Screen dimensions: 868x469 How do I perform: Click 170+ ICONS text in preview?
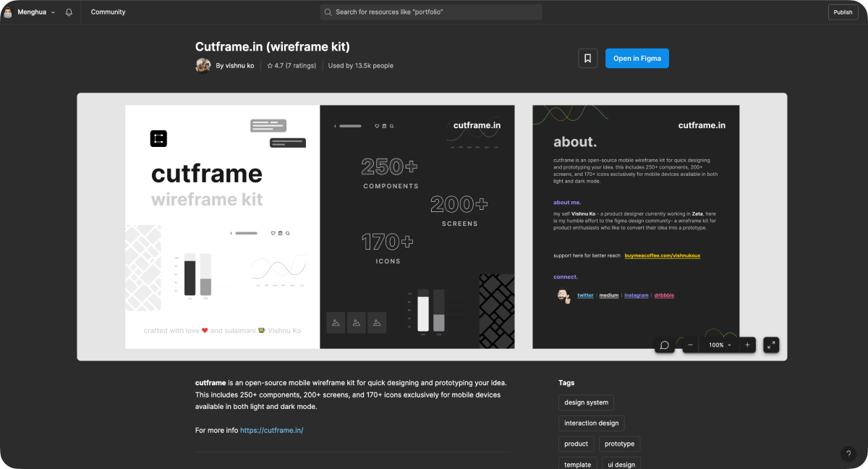tap(388, 248)
